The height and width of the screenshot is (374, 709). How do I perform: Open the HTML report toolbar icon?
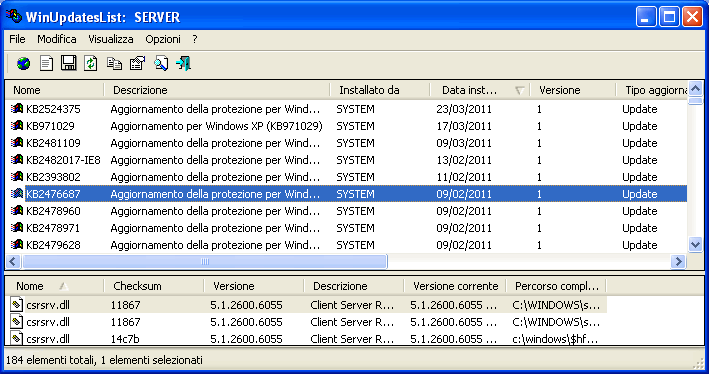pyautogui.click(x=46, y=63)
